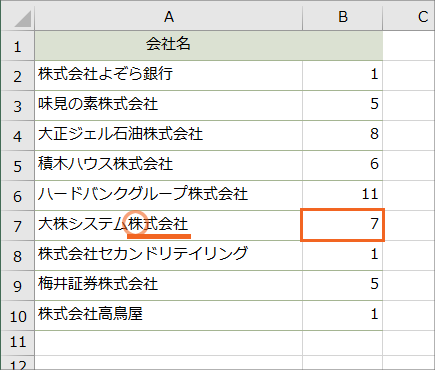435x370 pixels.
Task: Select column C header
Action: (x=409, y=17)
